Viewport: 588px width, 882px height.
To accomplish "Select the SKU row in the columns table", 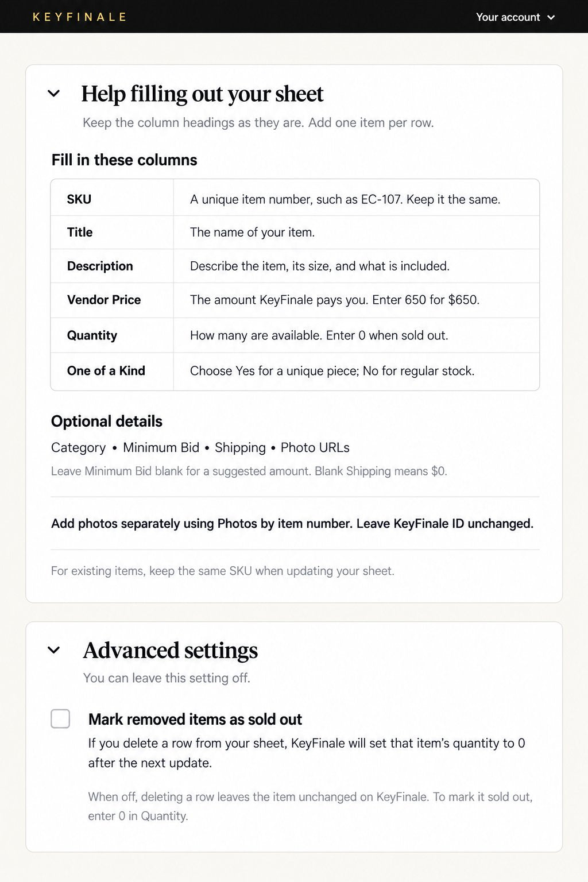I will pos(295,199).
